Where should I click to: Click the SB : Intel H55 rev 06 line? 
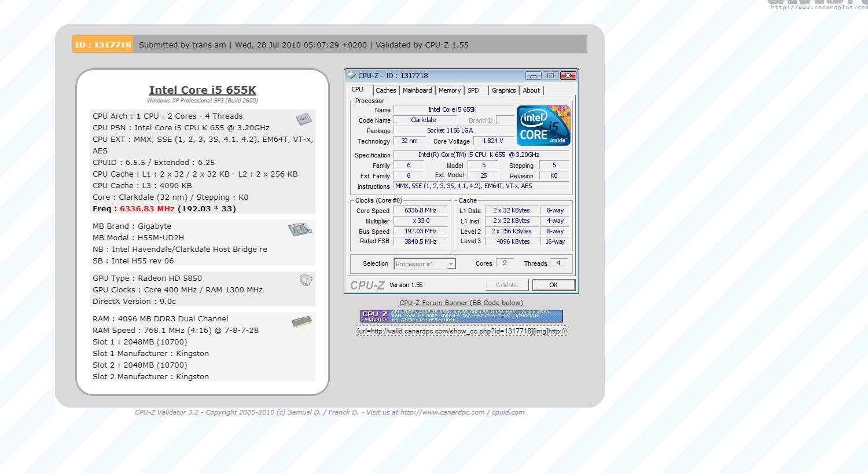pyautogui.click(x=133, y=261)
